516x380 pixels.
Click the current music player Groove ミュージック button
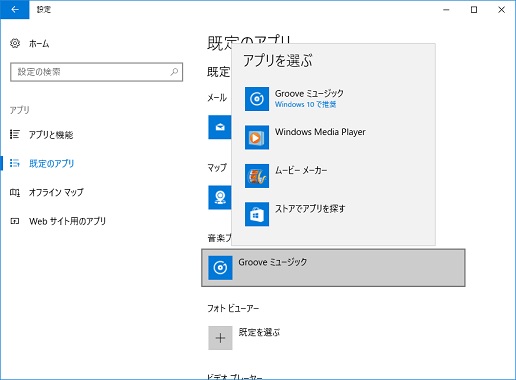(333, 268)
